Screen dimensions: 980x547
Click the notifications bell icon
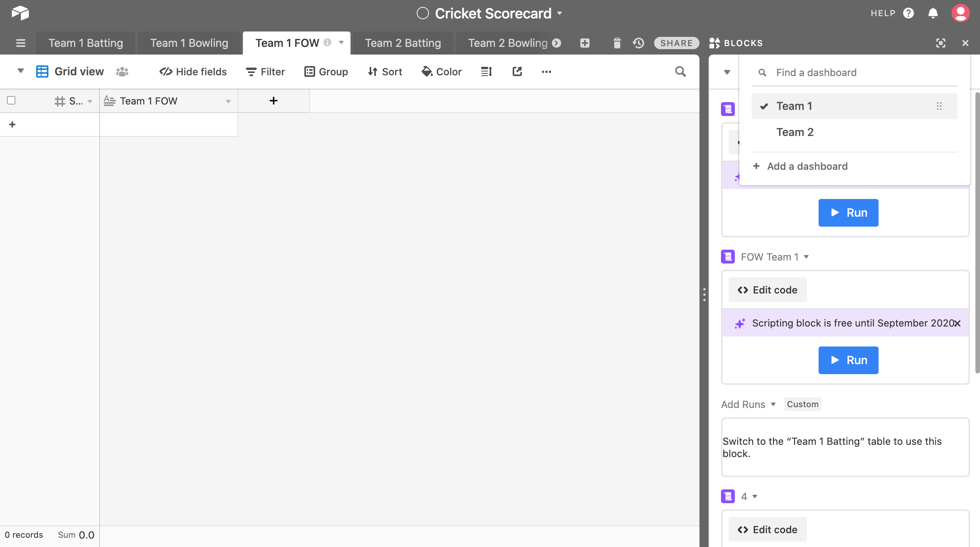(x=933, y=13)
